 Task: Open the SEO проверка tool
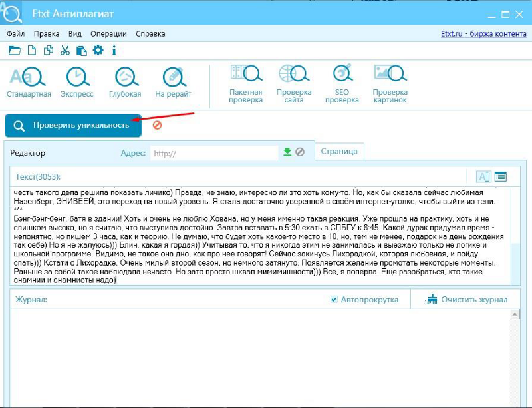[342, 84]
